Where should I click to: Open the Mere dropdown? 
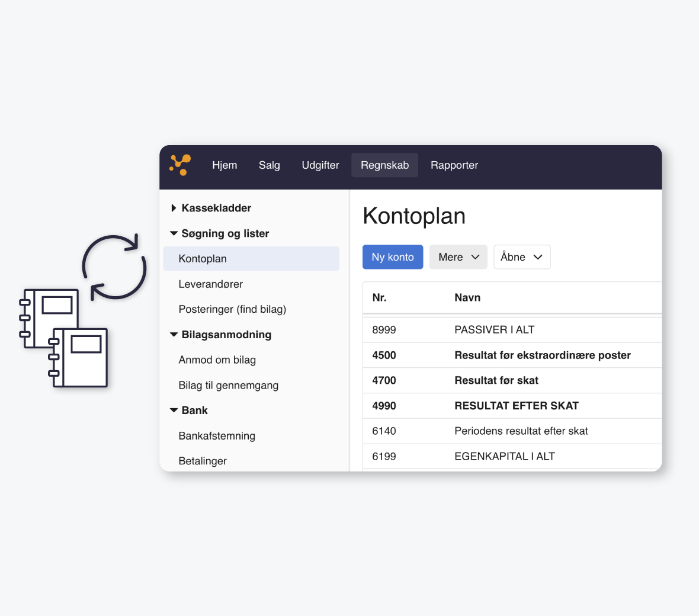(458, 256)
